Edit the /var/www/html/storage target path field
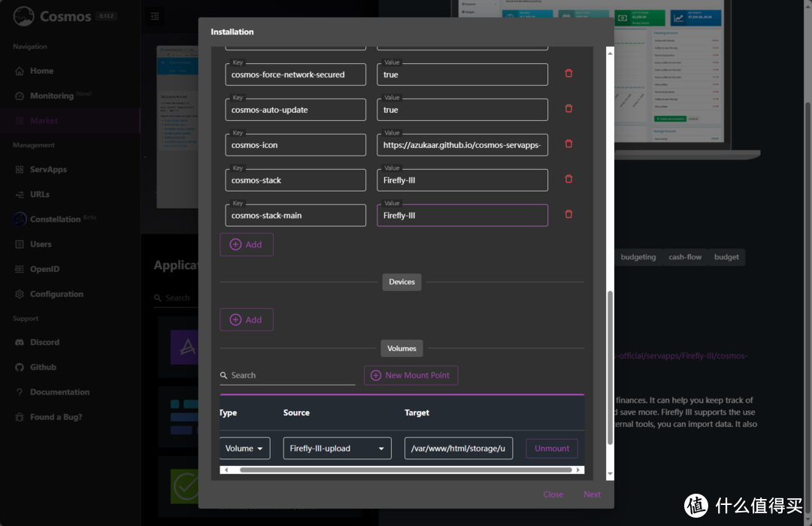Screen dimensions: 812x526 pyautogui.click(x=459, y=449)
